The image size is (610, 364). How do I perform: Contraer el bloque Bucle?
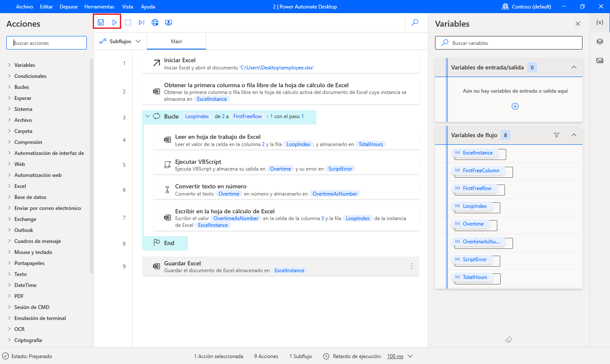(x=147, y=116)
